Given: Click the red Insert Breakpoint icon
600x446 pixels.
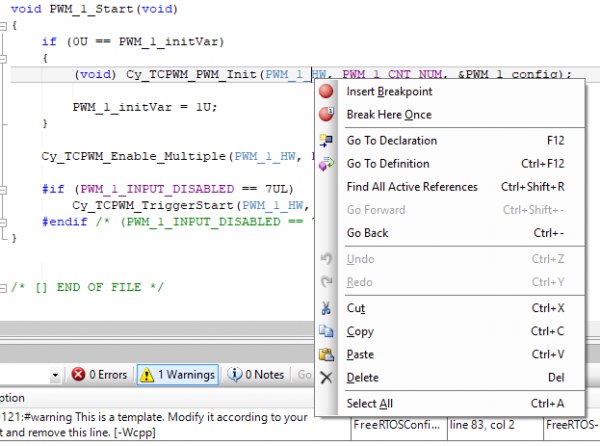Looking at the screenshot, I should coord(326,91).
